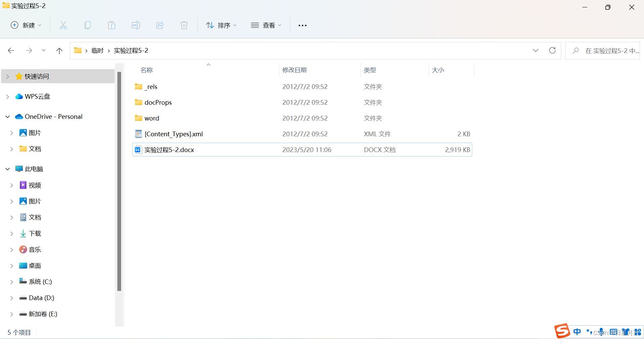Screen dimensions: 644x339
Task: Open the 排序 sort dropdown
Action: tap(221, 25)
